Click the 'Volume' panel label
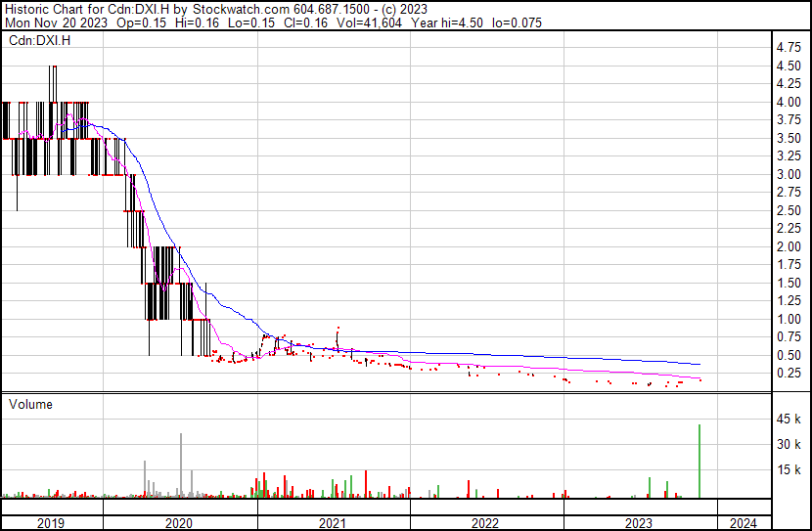Image resolution: width=812 pixels, height=531 pixels. (x=30, y=404)
